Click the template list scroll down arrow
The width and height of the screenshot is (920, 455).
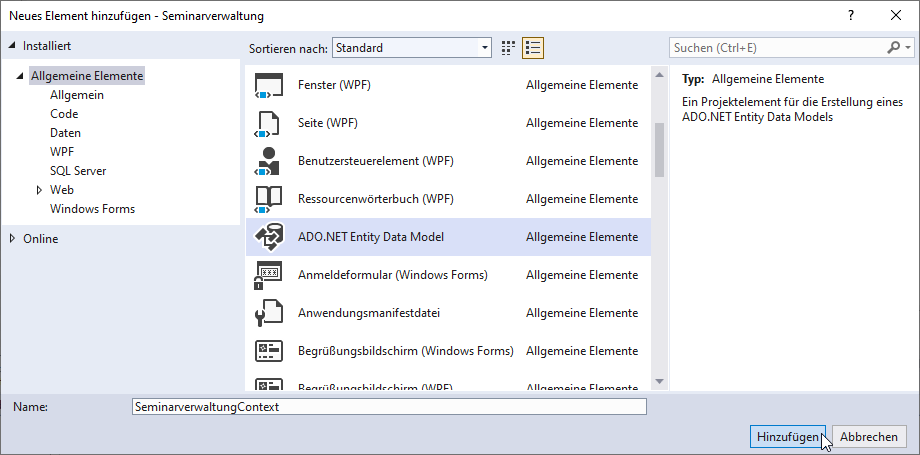(659, 382)
